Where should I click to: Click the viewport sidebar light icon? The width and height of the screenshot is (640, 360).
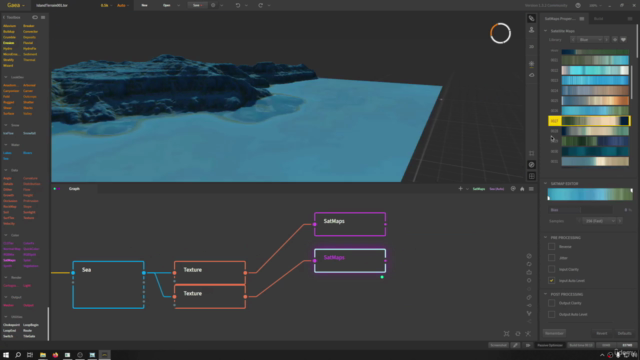click(x=531, y=64)
